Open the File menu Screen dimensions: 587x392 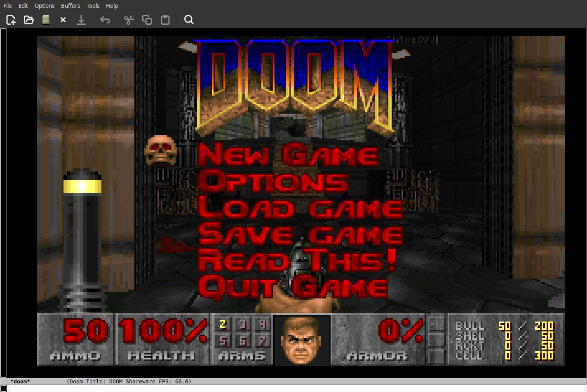pyautogui.click(x=7, y=6)
